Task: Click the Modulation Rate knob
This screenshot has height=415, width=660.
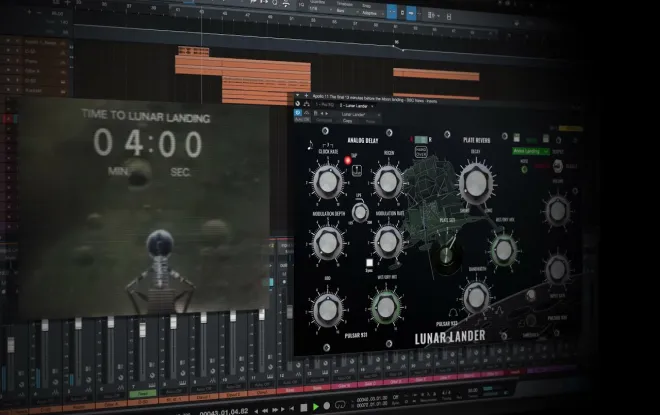Action: [388, 242]
